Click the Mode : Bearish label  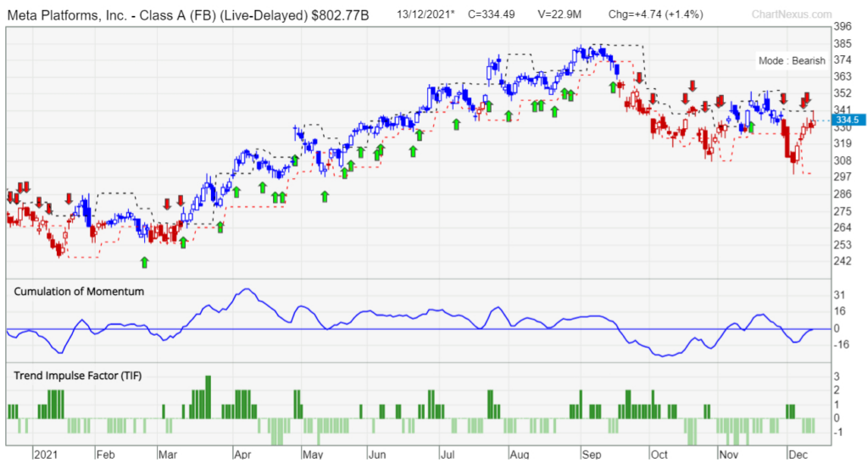792,61
